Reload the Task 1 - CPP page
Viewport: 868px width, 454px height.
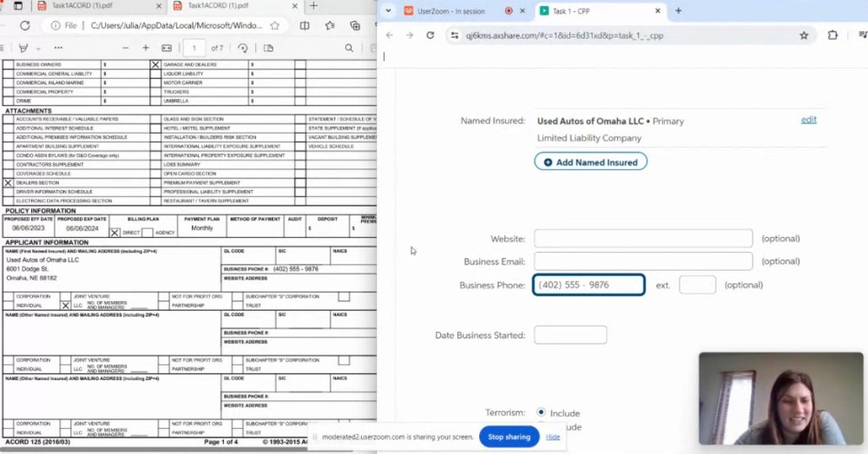tap(430, 35)
